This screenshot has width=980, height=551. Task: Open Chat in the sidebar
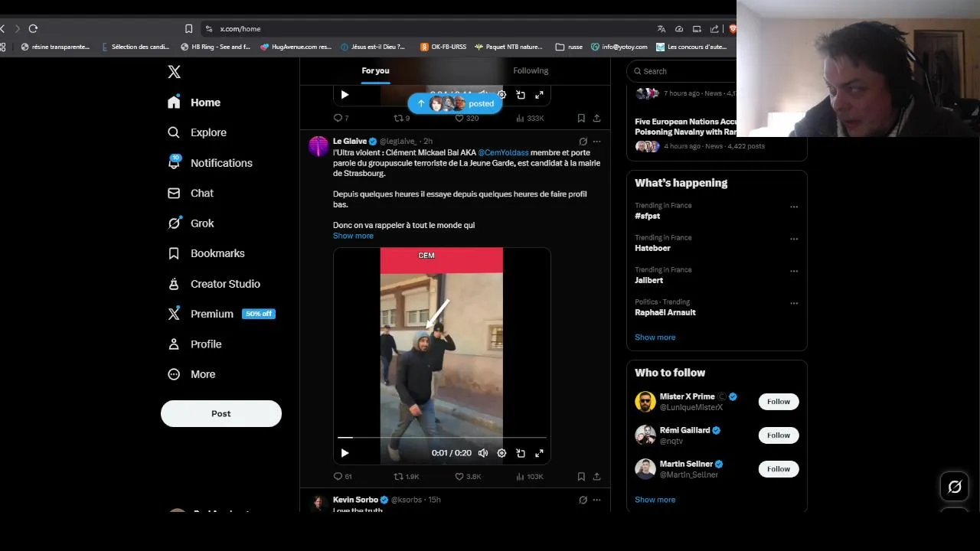191,193
